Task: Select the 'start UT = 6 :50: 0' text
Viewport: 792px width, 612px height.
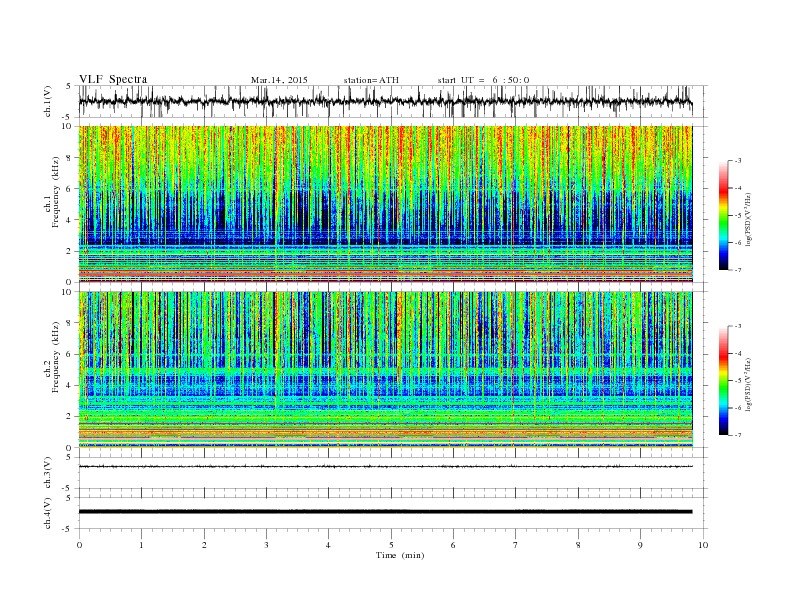Action: (x=483, y=80)
